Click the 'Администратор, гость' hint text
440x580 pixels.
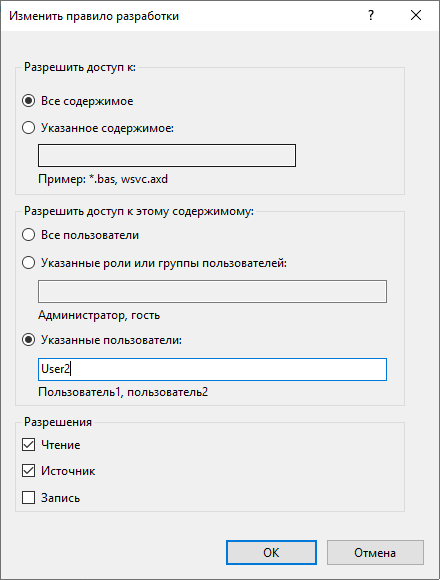[99, 315]
